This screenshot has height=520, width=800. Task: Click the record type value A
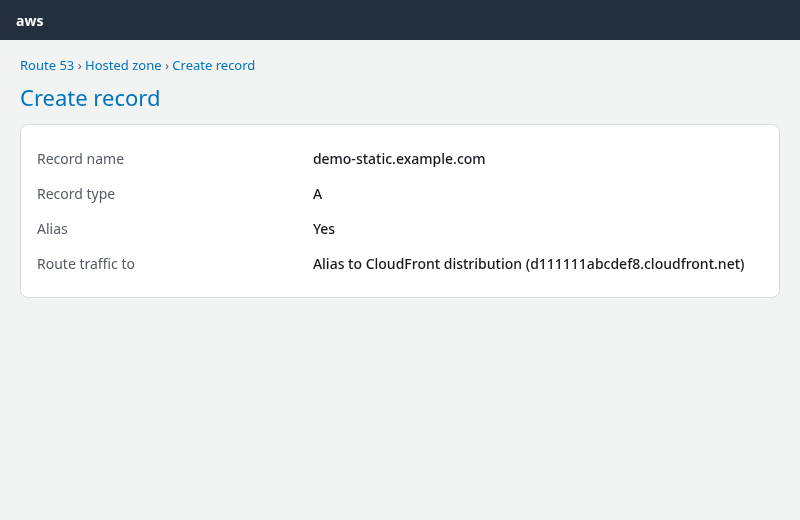coord(317,194)
